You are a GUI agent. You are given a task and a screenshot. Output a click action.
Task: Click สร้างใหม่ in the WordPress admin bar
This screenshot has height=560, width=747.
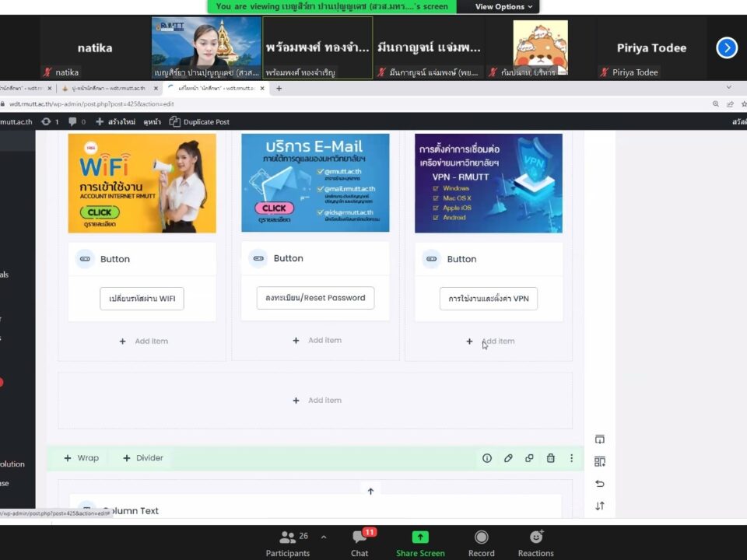tap(116, 122)
